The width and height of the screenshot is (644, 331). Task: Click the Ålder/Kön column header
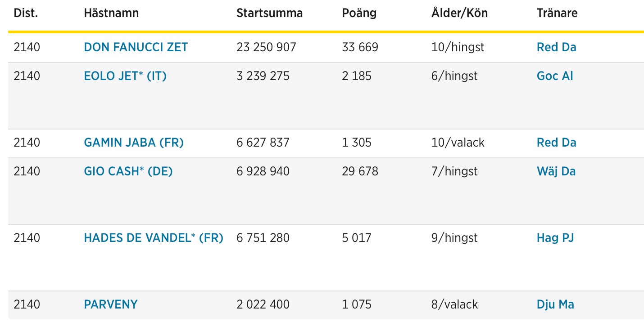tap(459, 13)
